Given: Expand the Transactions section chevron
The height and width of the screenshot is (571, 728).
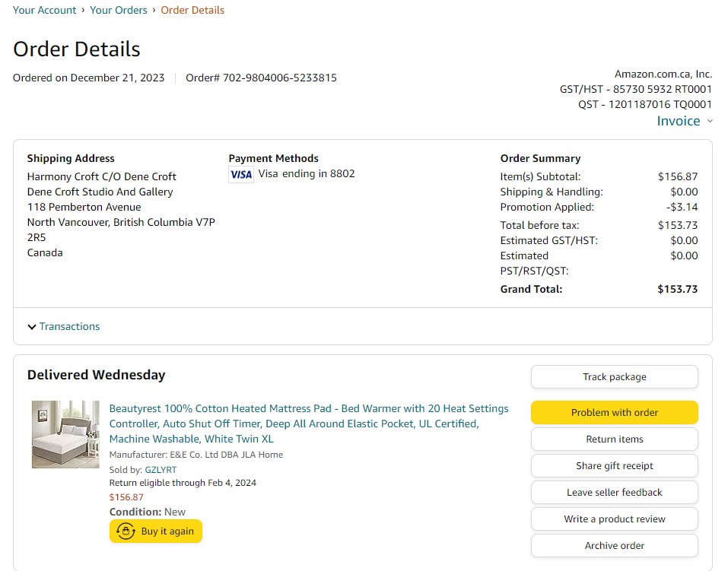Looking at the screenshot, I should coord(32,327).
